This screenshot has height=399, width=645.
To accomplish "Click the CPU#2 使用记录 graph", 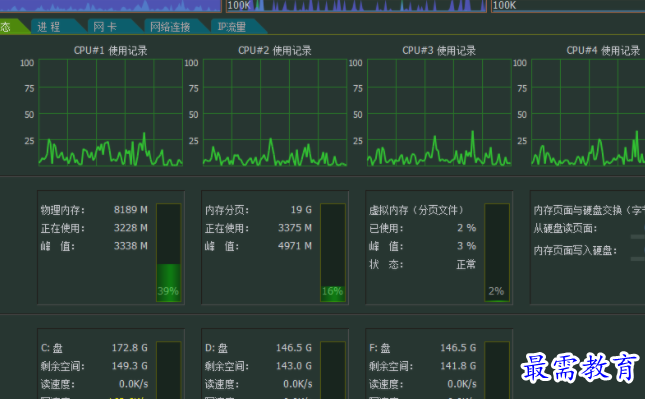I will [275, 113].
